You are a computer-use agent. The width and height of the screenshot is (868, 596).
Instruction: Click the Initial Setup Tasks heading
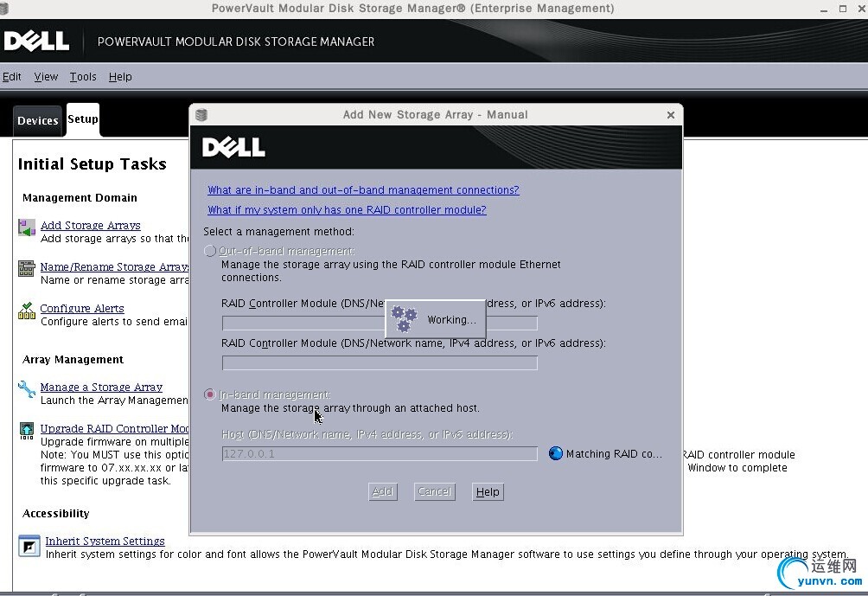click(x=92, y=164)
